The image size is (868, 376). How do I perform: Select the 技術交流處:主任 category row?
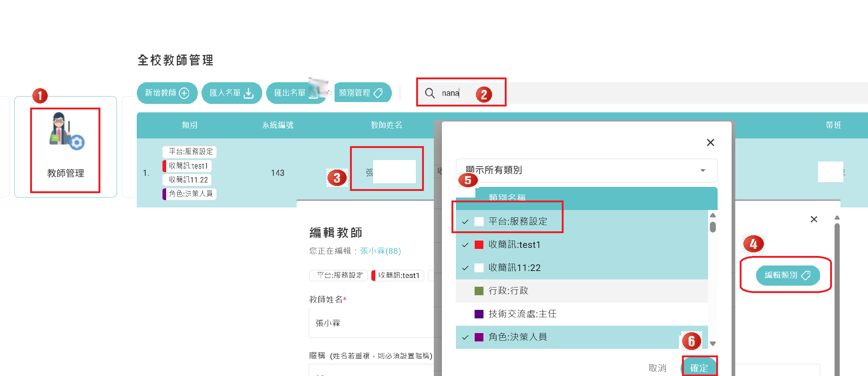click(x=582, y=314)
